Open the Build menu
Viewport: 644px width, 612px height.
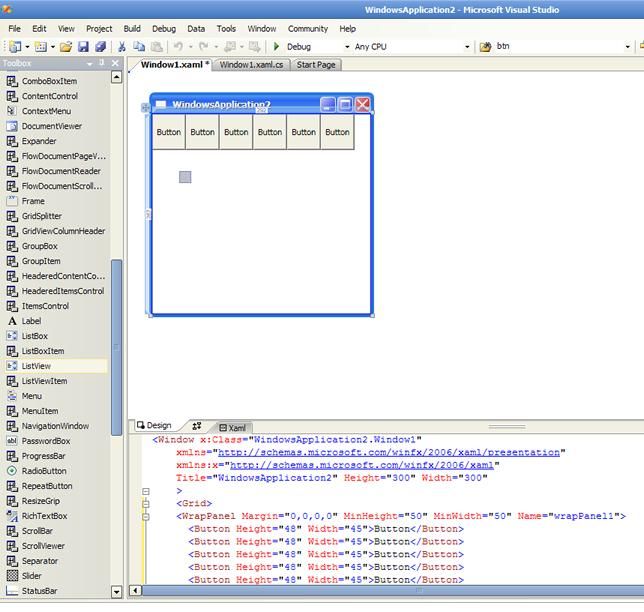pyautogui.click(x=132, y=29)
